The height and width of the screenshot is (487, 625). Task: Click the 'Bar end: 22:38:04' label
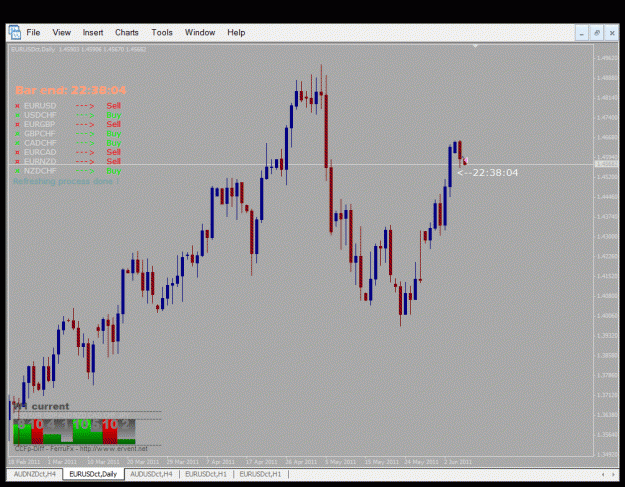71,90
